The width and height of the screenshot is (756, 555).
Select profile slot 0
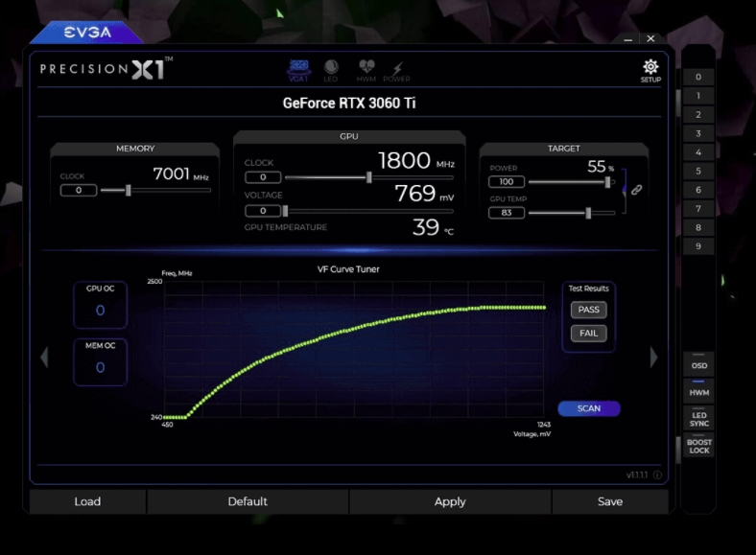pyautogui.click(x=698, y=77)
